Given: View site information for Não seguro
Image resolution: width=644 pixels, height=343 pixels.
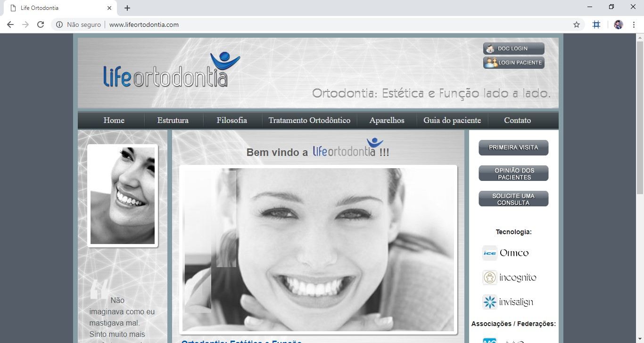Looking at the screenshot, I should pos(78,24).
